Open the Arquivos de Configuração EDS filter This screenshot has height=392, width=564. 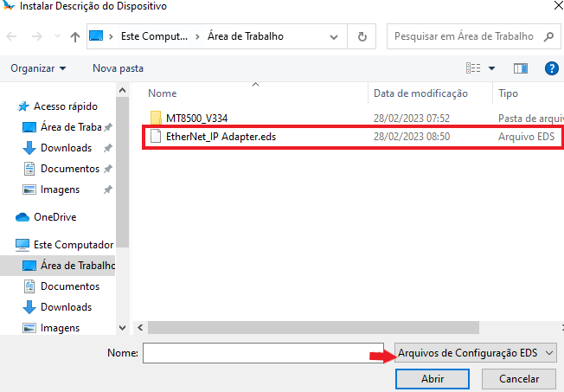click(x=475, y=353)
